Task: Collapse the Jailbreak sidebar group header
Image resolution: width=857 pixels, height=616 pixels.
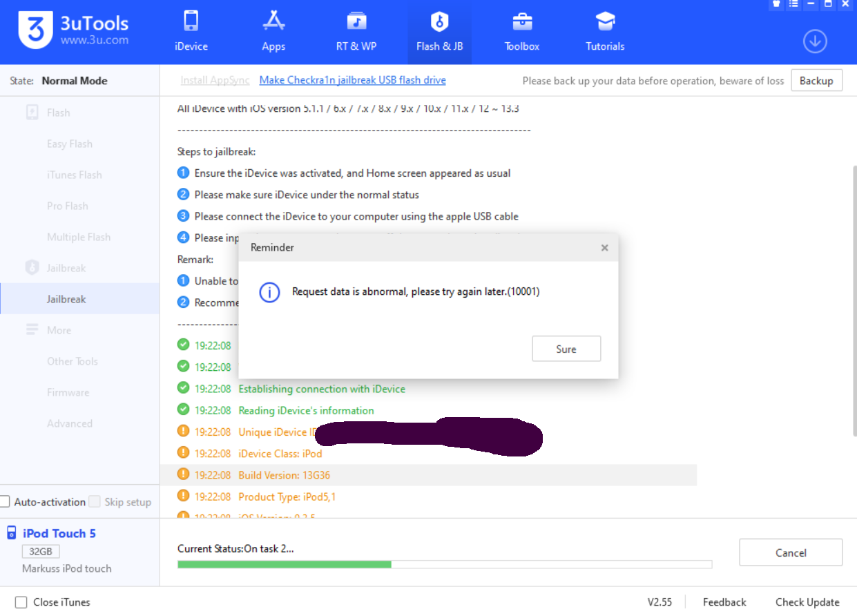Action: [x=66, y=268]
